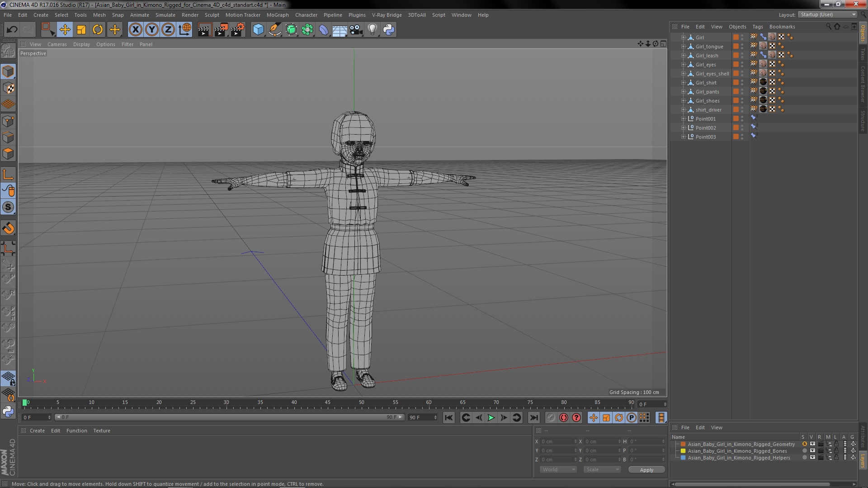Go to start of animation
The width and height of the screenshot is (868, 488).
coord(448,418)
